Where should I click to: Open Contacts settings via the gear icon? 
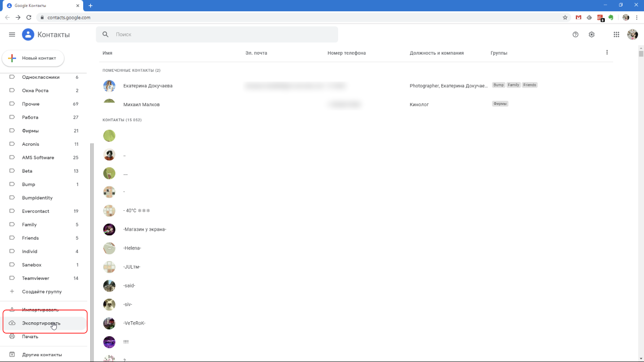pos(591,34)
